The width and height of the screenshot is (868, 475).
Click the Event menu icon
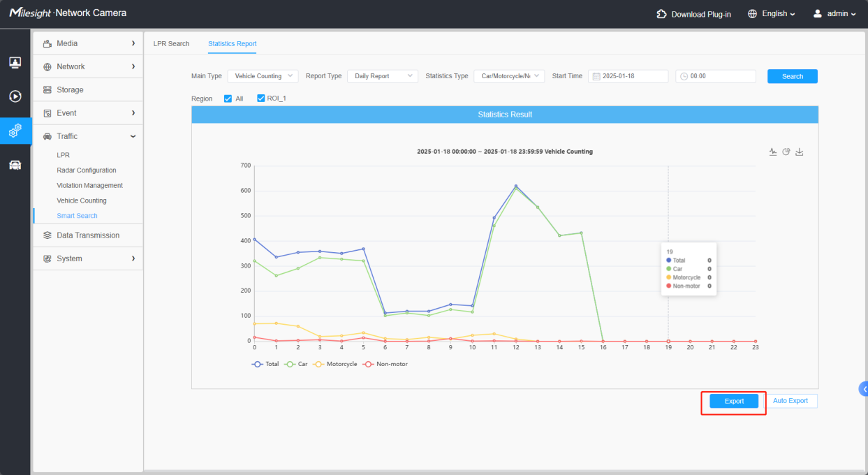pos(47,113)
